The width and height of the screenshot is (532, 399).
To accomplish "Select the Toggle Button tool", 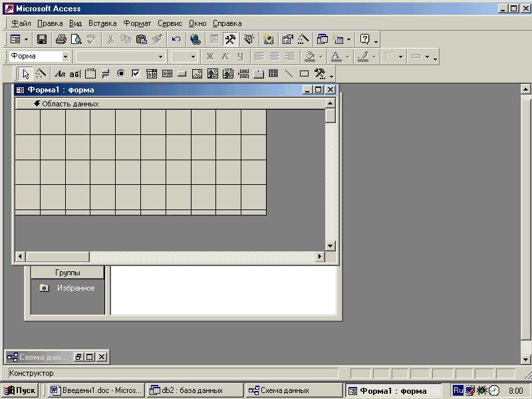I will click(x=106, y=74).
